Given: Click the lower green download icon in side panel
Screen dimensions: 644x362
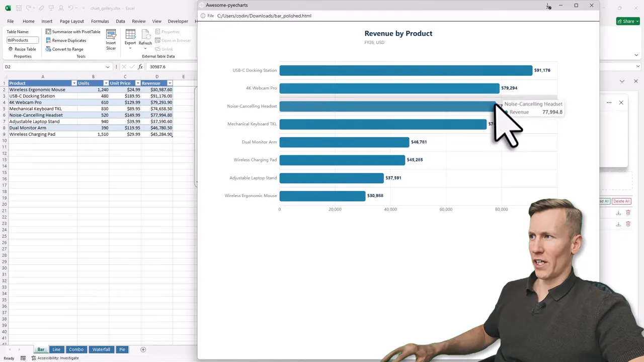Looking at the screenshot, I should click(618, 224).
